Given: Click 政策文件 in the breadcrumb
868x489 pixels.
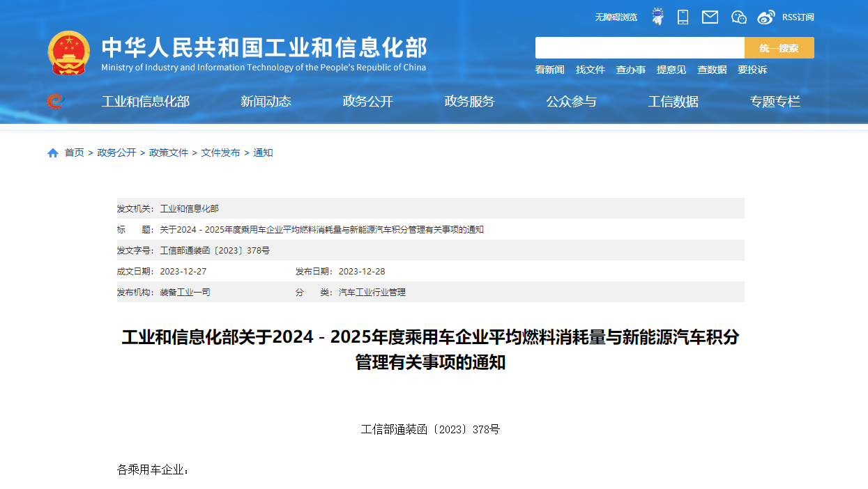Looking at the screenshot, I should click(169, 153).
